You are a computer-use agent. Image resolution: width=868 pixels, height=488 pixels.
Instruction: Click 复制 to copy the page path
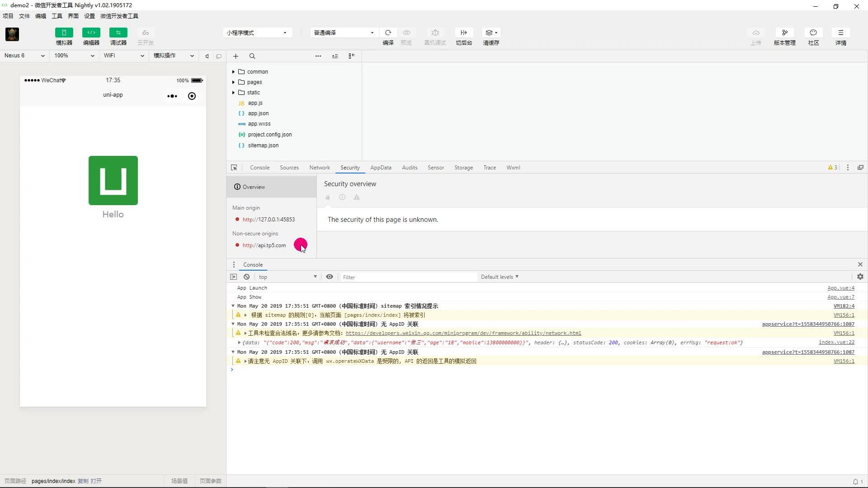[x=83, y=481]
